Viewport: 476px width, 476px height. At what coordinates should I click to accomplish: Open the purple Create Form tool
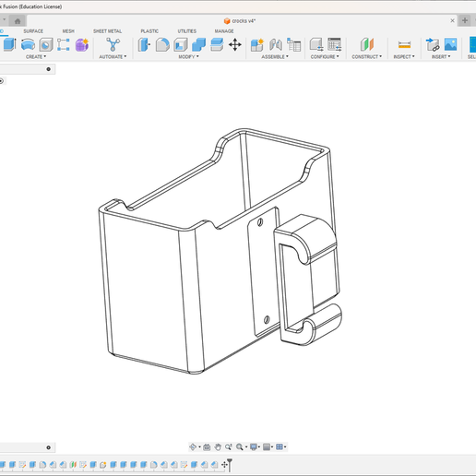(x=82, y=44)
